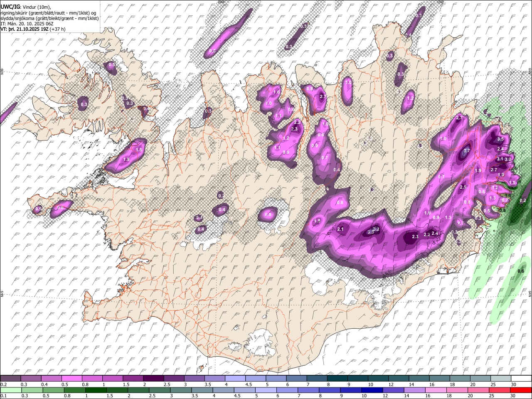Screen dimensions: 532x399
Task: Click the "3.0" value near the east coast
Action: [508, 160]
